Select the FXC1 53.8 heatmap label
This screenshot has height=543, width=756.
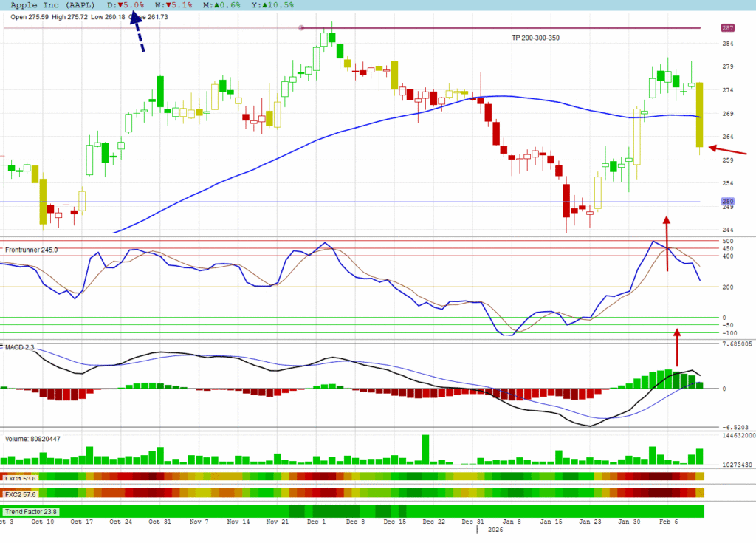(21, 479)
